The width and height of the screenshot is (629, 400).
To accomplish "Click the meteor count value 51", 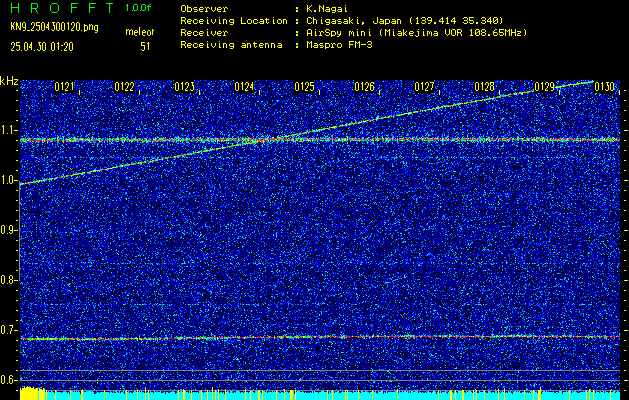I will 145,47.
